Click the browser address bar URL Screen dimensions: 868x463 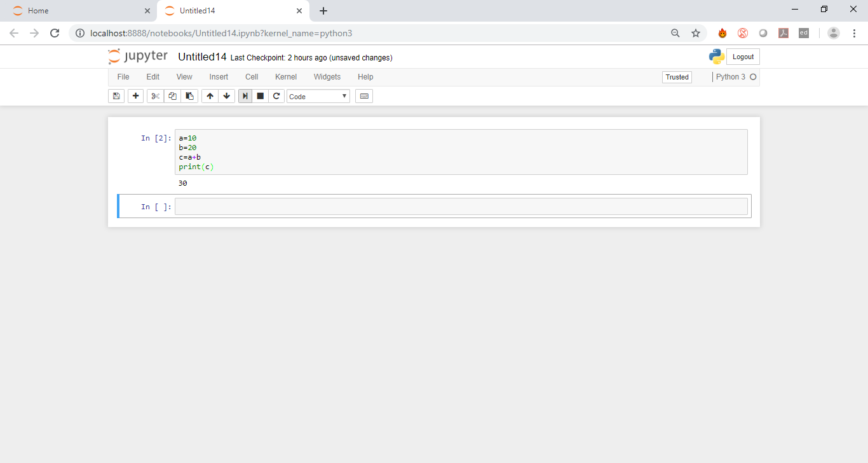pos(221,33)
